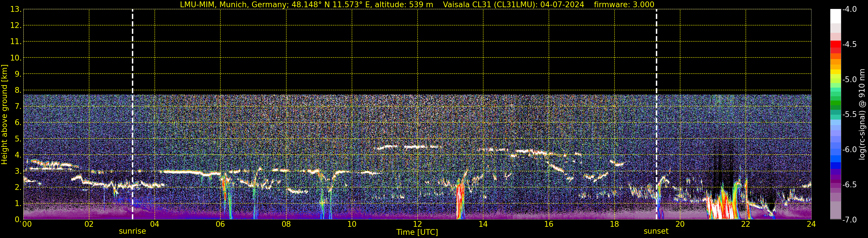Click the yellow segment of the colorbar
This screenshot has height=238, width=868.
(x=836, y=72)
